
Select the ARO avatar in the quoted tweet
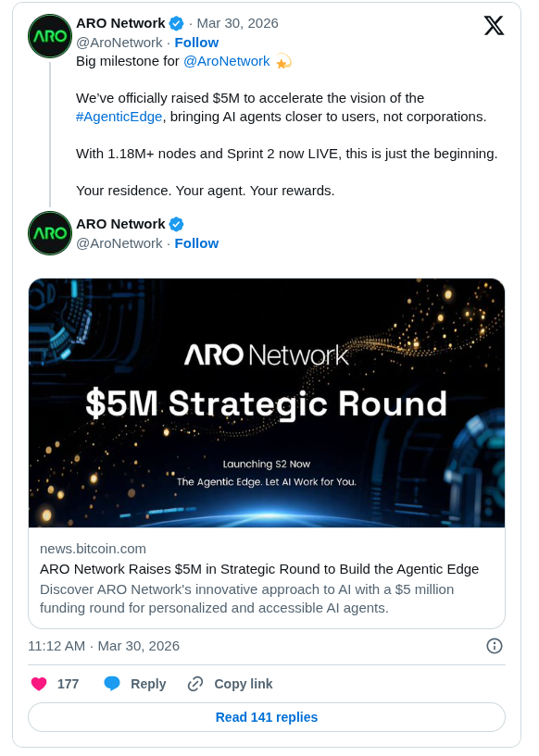coord(50,233)
